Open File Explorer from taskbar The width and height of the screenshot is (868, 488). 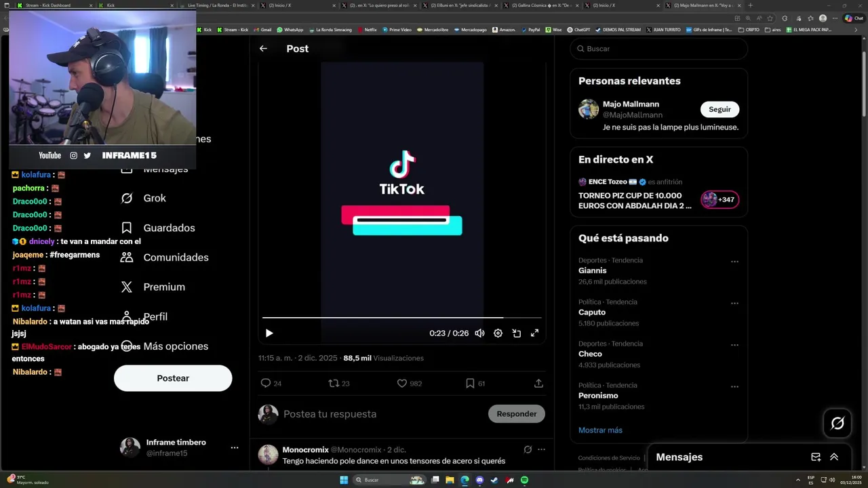point(450,481)
